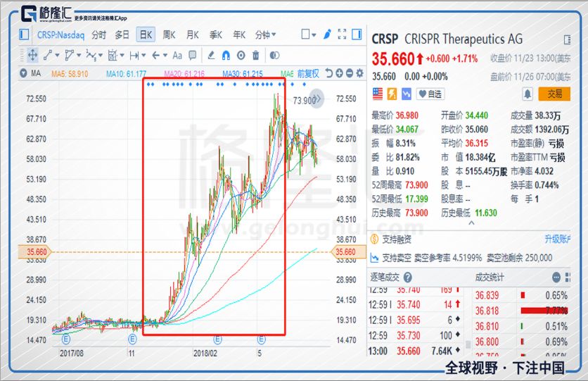588x381 pixels.
Task: Toggle the magnet snap mode
Action: pos(226,56)
